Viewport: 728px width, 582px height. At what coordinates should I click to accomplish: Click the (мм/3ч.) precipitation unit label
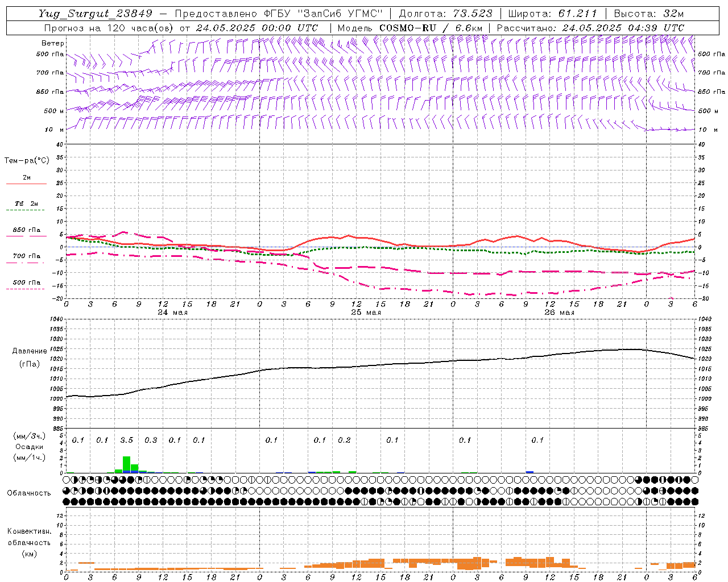coord(29,436)
